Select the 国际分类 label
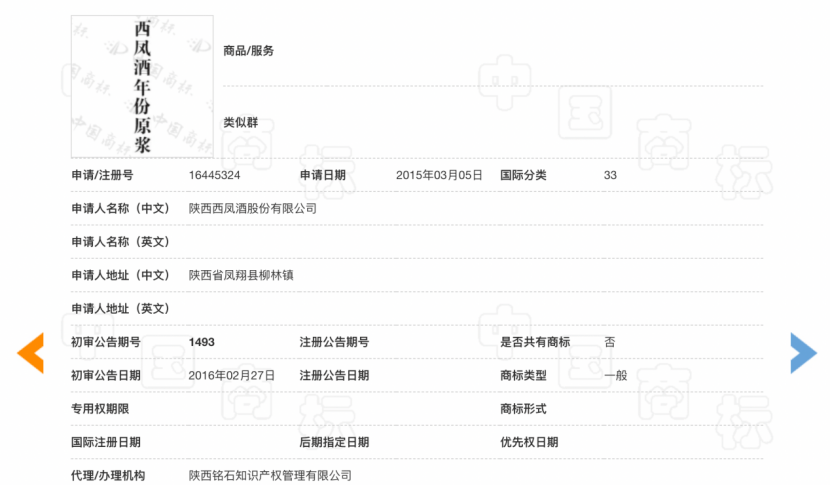Screen dimensions: 830x485 (523, 175)
